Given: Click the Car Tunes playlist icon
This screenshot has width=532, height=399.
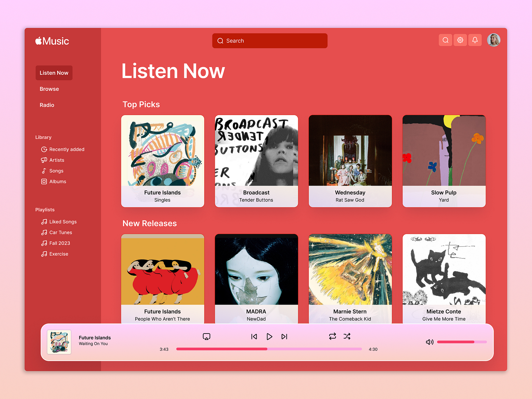Looking at the screenshot, I should (x=44, y=232).
